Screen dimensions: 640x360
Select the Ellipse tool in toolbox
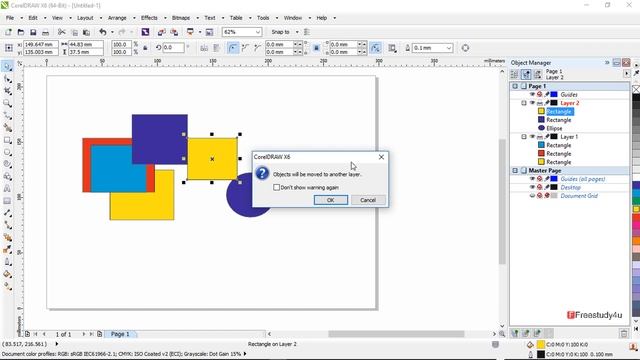[x=7, y=152]
